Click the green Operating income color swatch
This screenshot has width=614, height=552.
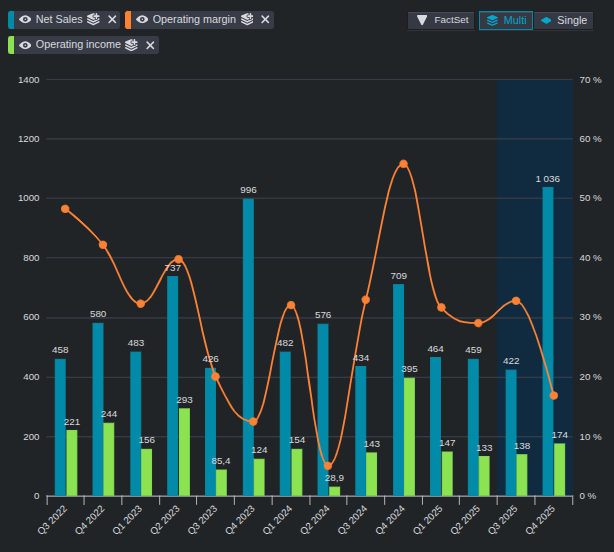(x=11, y=45)
